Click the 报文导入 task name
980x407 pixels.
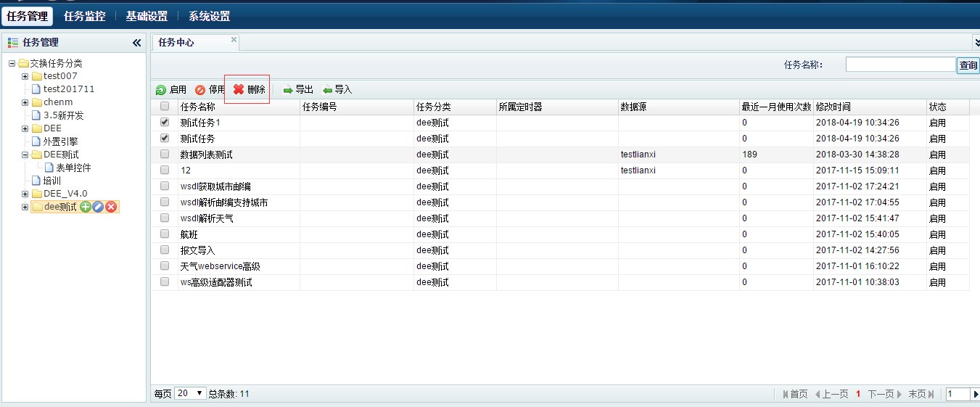(x=198, y=250)
